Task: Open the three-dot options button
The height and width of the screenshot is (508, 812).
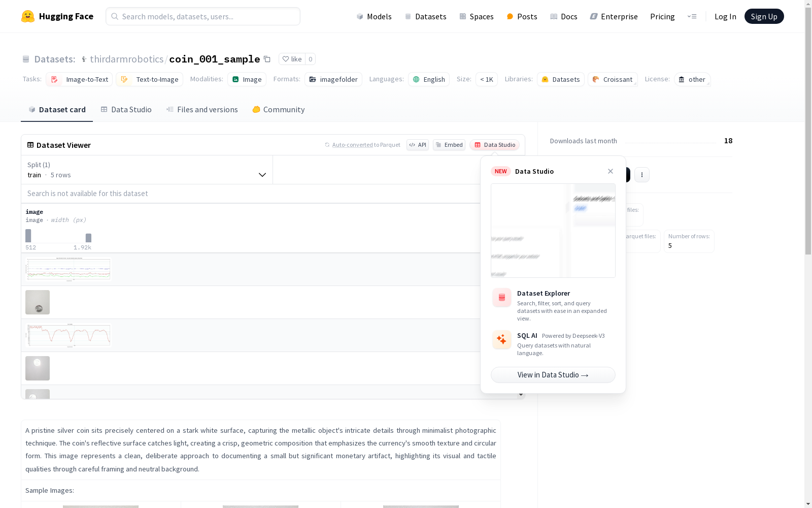Action: (642, 175)
